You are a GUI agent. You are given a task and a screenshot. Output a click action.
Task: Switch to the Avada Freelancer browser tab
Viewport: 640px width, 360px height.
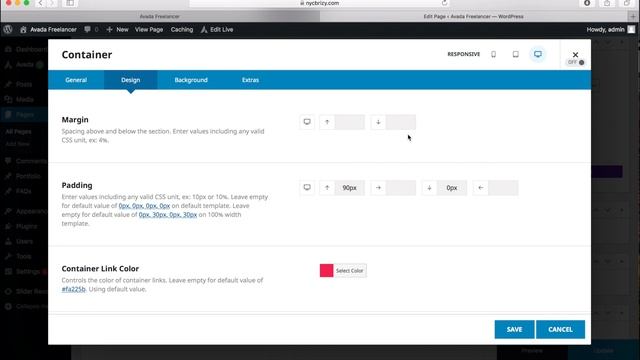pyautogui.click(x=160, y=16)
